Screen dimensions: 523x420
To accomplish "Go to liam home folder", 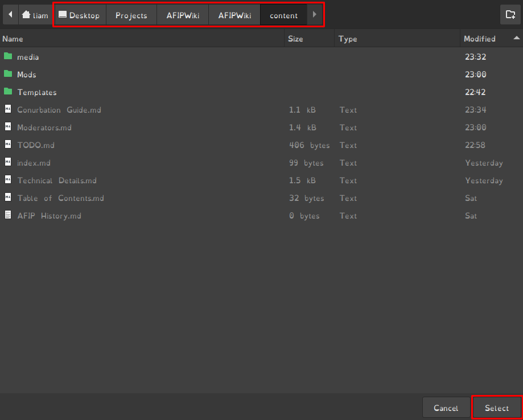I will 35,15.
